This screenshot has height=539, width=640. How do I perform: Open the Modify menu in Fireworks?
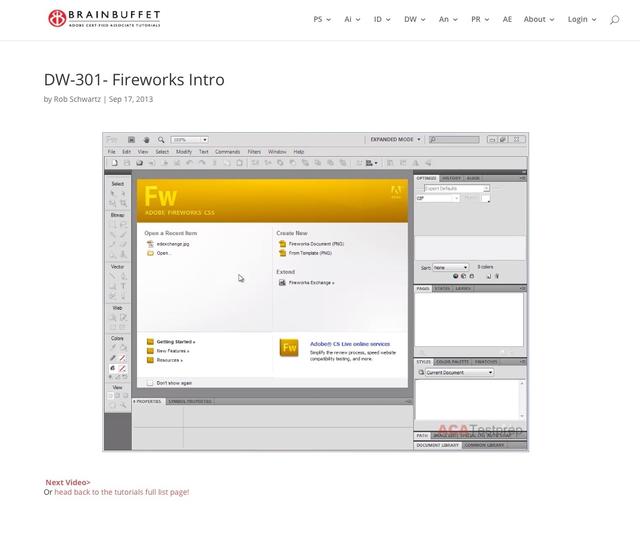(x=184, y=152)
